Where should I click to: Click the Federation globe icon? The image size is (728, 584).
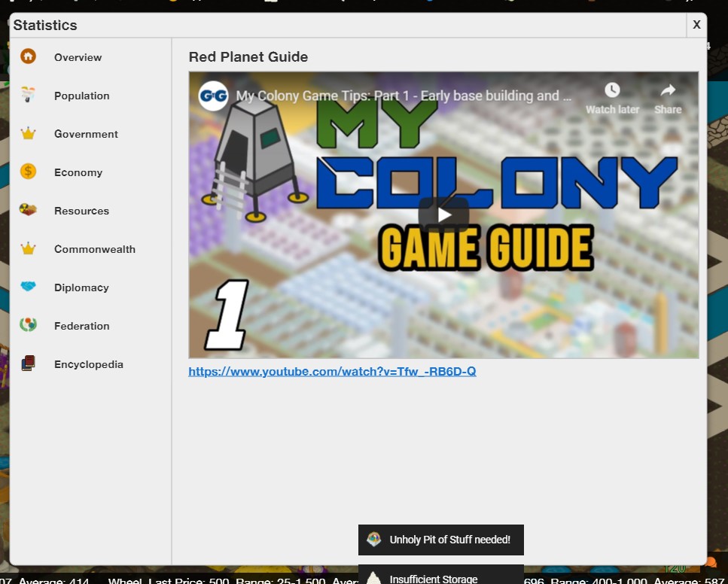click(x=28, y=324)
